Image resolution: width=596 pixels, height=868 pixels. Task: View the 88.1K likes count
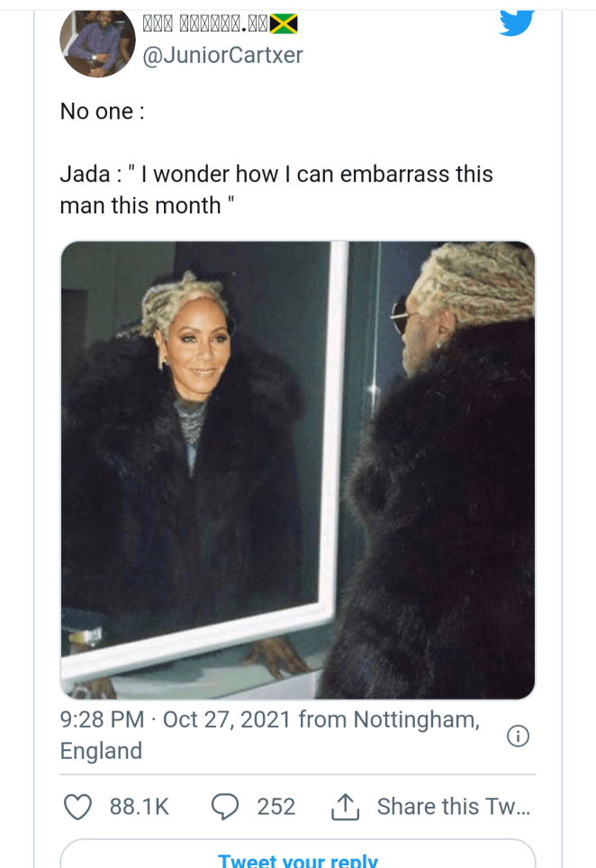coord(139,807)
